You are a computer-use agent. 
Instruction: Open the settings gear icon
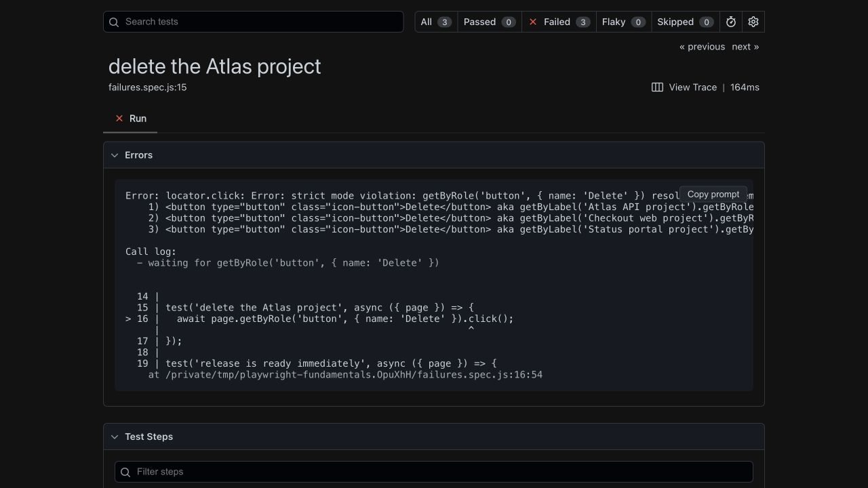coord(753,22)
